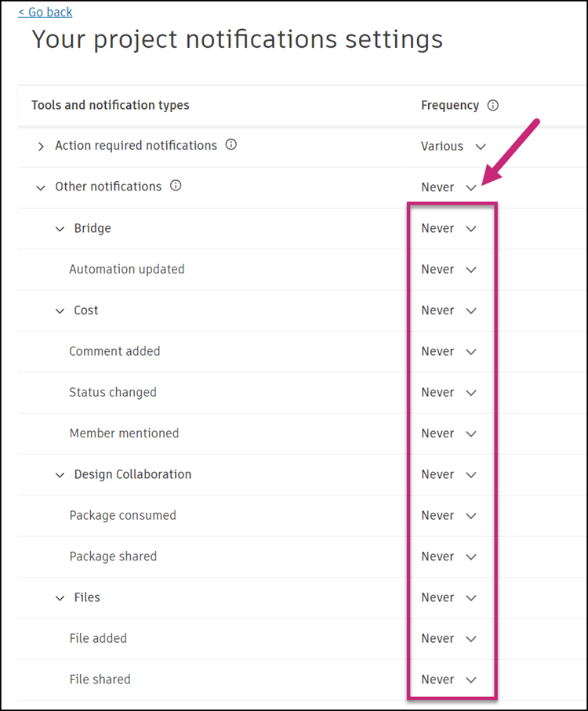588x711 pixels.
Task: Click info icon next to Frequency header
Action: click(x=492, y=106)
